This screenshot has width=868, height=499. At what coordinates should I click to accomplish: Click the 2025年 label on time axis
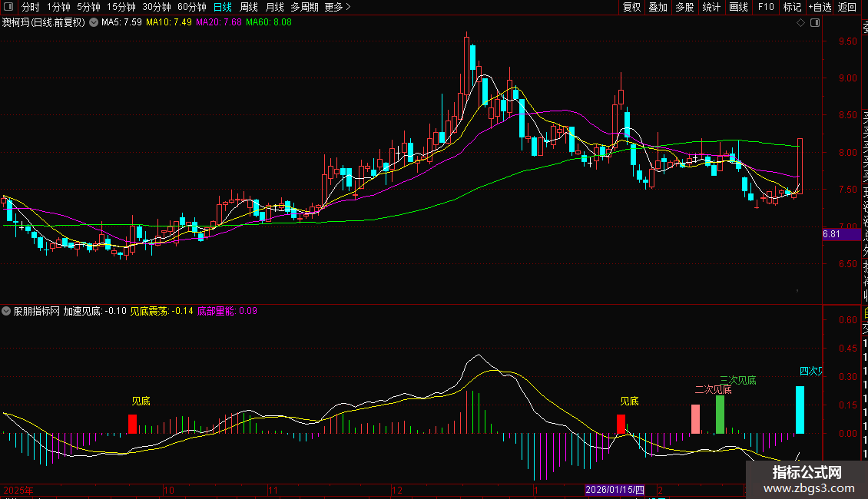click(18, 490)
